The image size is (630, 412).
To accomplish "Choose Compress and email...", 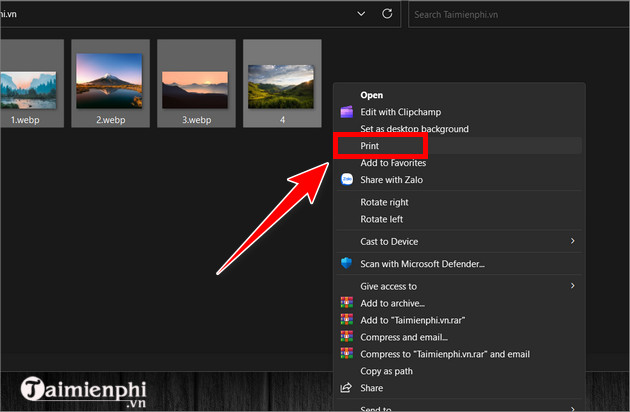I will [x=459, y=337].
